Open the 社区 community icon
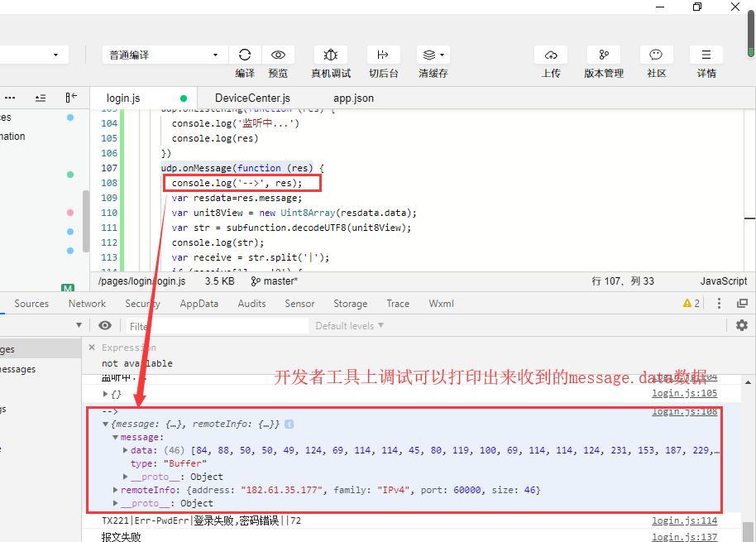 [656, 55]
